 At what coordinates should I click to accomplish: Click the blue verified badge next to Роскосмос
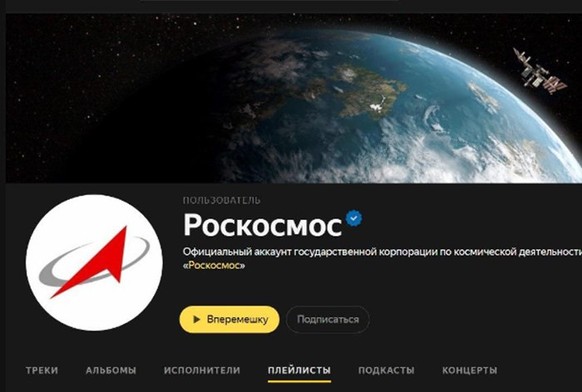click(x=353, y=218)
